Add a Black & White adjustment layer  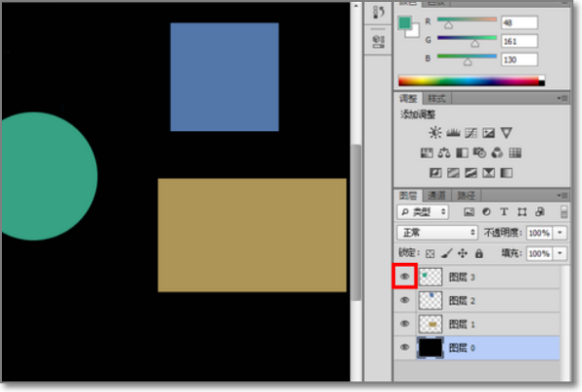[x=462, y=153]
